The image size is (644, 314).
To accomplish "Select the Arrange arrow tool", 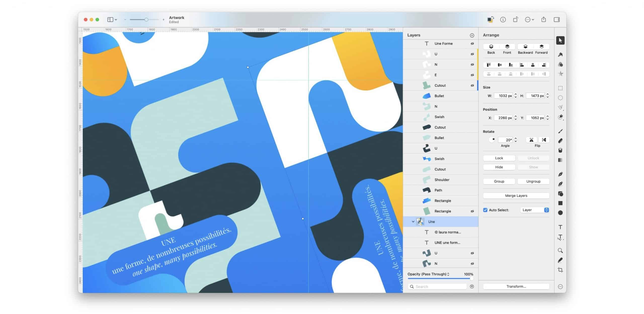I will coord(560,40).
